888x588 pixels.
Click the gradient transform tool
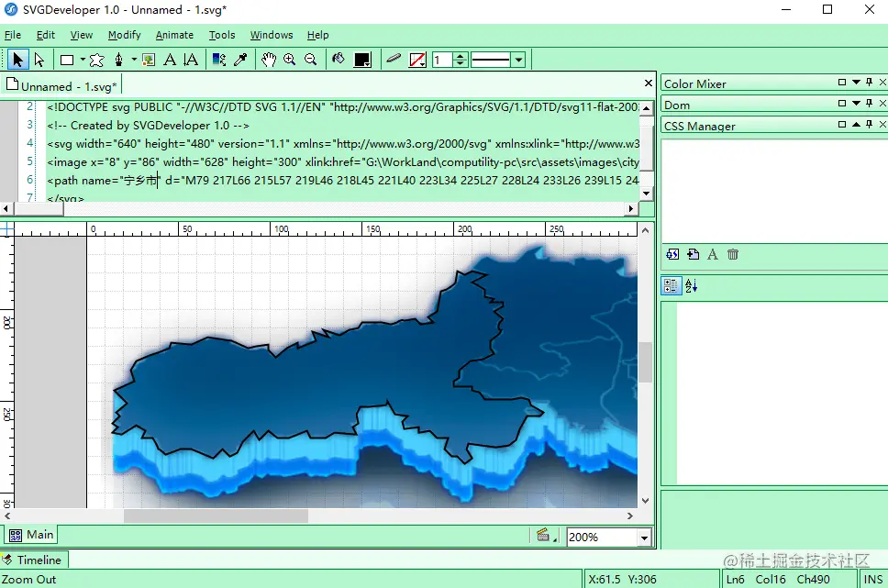(x=219, y=60)
